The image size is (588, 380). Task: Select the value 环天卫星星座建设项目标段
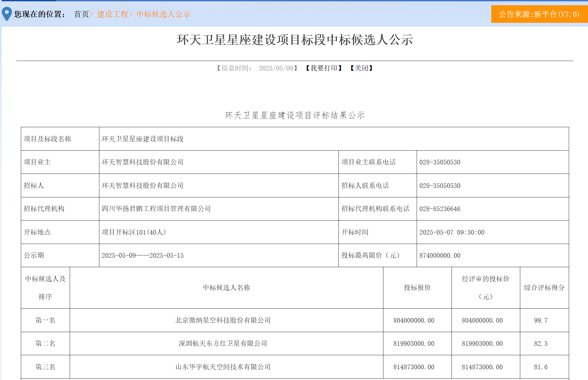coord(143,139)
